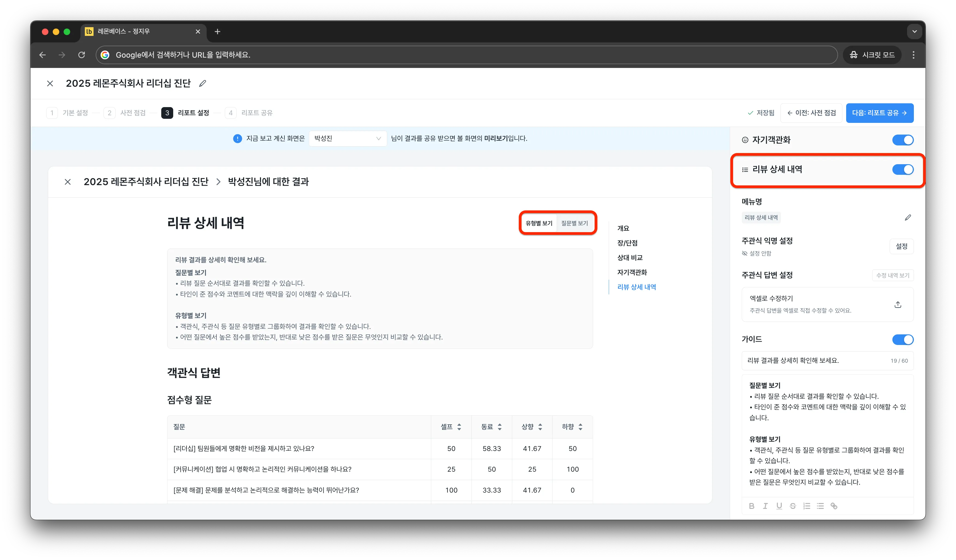Click the breadcrumb chevron before 박성진님에 대한 결과

point(218,182)
